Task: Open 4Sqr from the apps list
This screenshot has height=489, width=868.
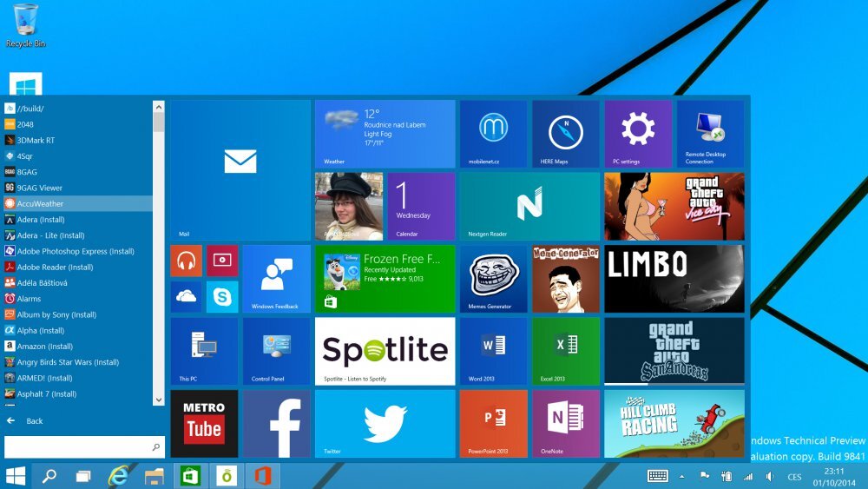Action: (76, 156)
